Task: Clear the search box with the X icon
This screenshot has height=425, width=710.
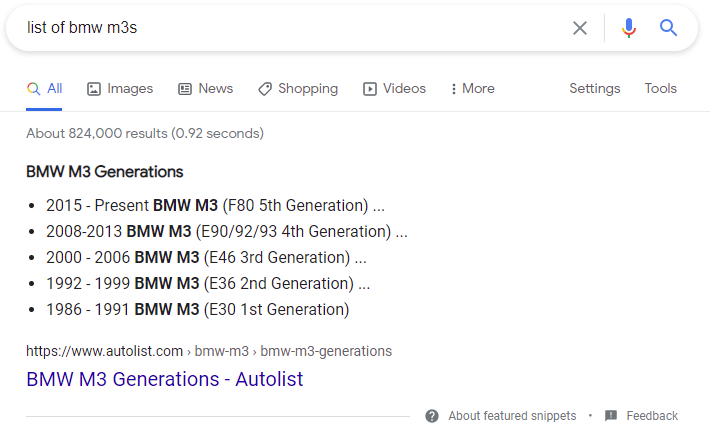Action: [580, 28]
